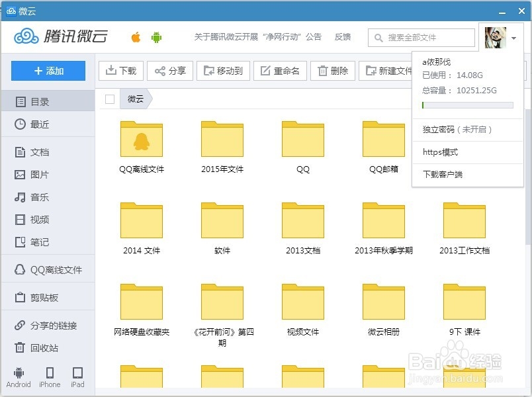Open the 净网行动 announcement link
This screenshot has width=532, height=397.
click(258, 37)
